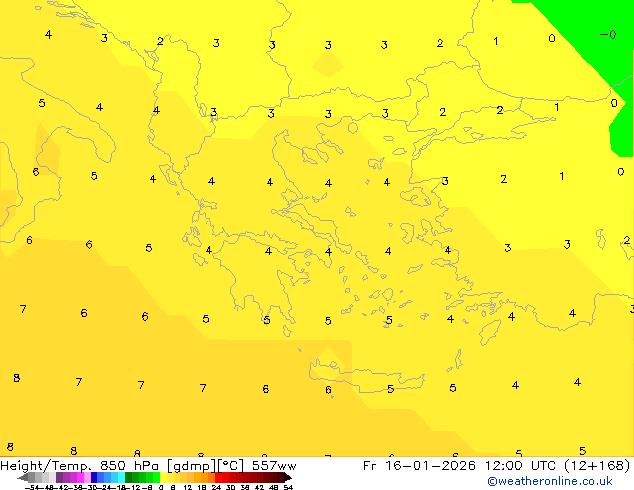Click the grey left arrow of color scale
The image size is (634, 490).
(x=23, y=477)
